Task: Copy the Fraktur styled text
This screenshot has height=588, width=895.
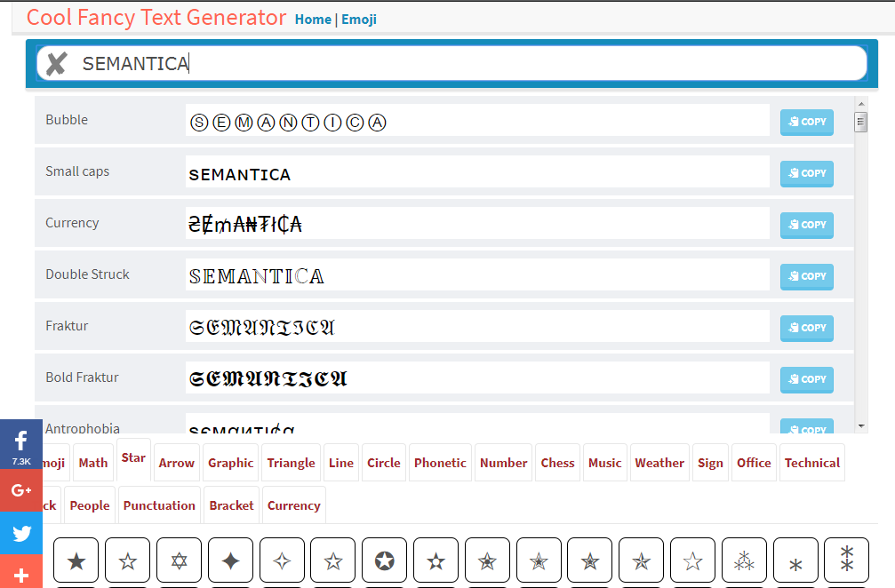Action: pyautogui.click(x=806, y=328)
